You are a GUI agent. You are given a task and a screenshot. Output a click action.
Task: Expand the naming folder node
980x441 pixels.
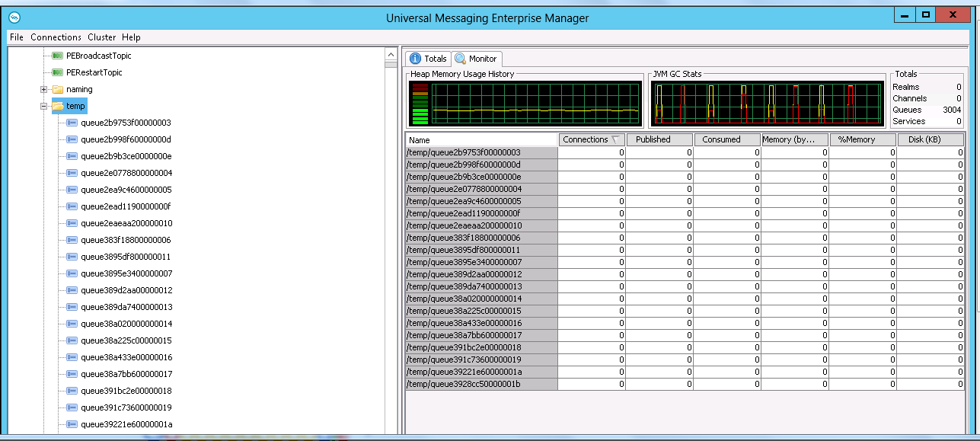click(44, 89)
